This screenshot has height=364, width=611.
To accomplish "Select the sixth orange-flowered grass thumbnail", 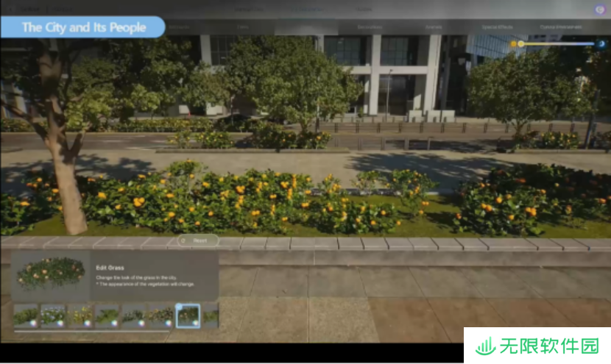I will coord(161,315).
